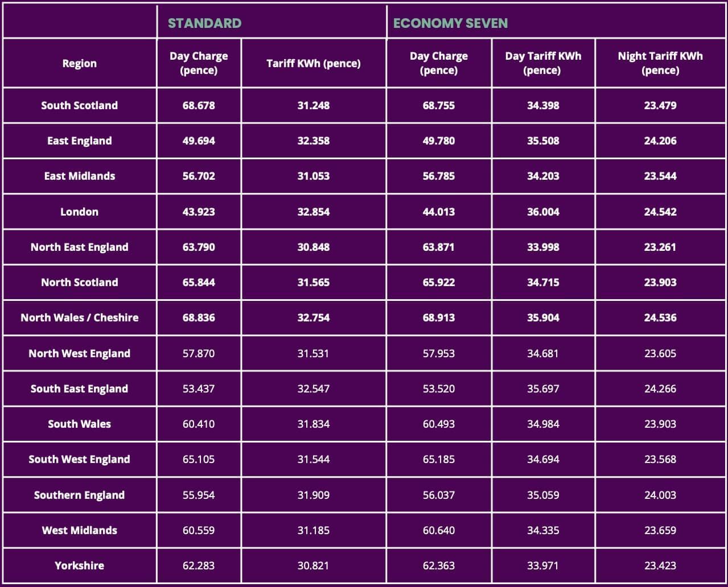Click the 36.004 day tariff cell
Viewport: 728px width, 587px height.
(543, 212)
